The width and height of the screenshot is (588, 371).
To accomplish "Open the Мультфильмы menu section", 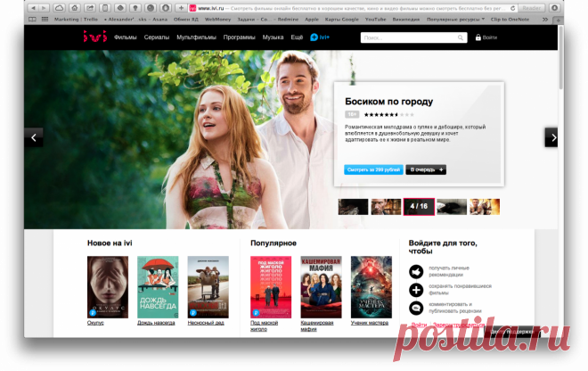I will (194, 37).
